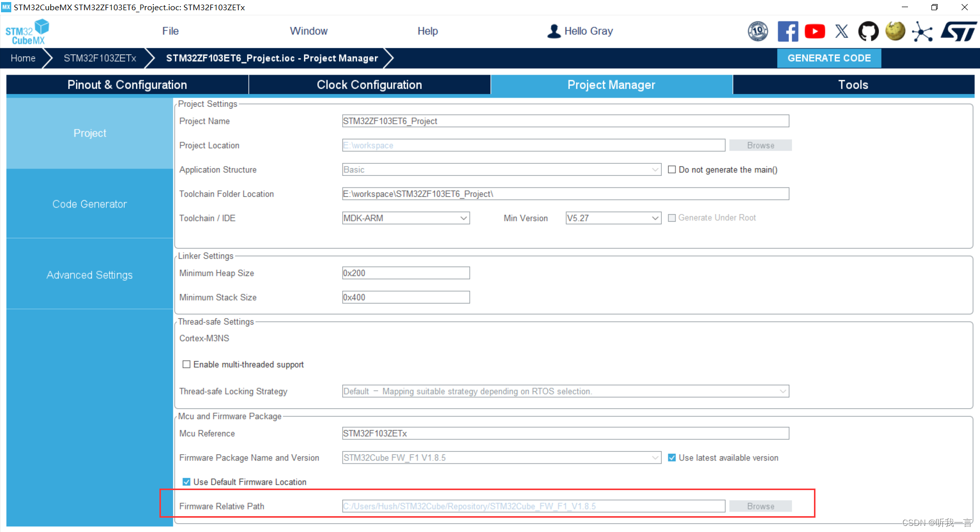The image size is (980, 532).
Task: Click the STM32CubeMX logo icon
Action: 27,32
